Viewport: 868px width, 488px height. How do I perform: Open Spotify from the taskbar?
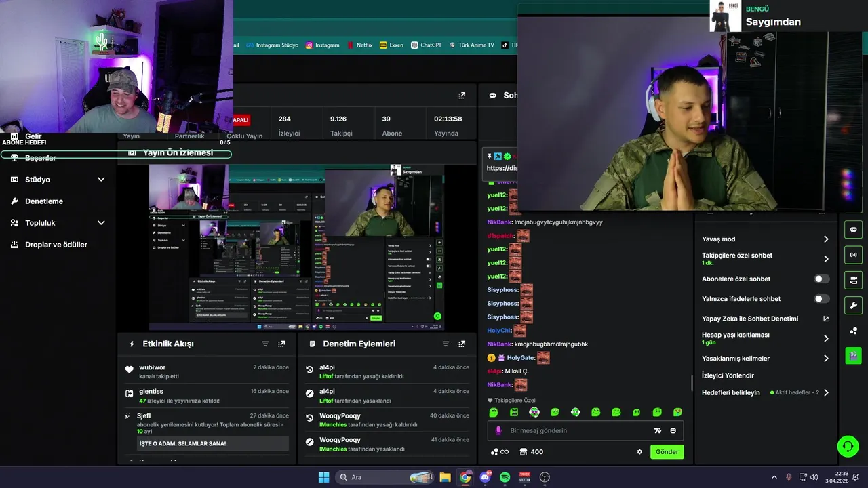pyautogui.click(x=505, y=477)
